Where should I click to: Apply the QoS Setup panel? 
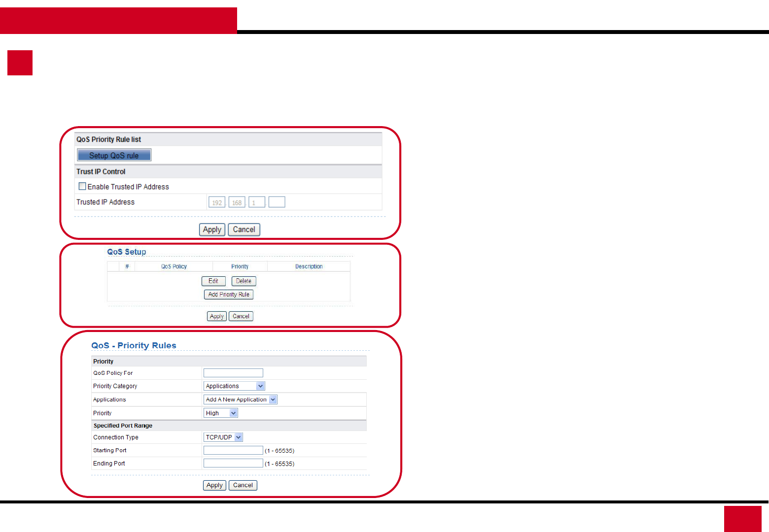pos(217,316)
